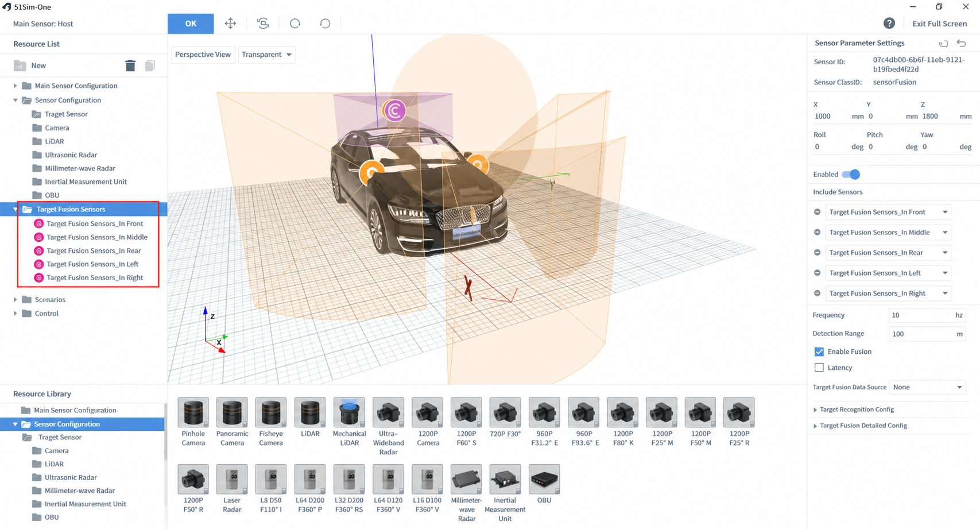Viewport: 980px width, 529px height.
Task: Pick the Panoramic Camera sensor thumbnail
Action: [x=232, y=412]
